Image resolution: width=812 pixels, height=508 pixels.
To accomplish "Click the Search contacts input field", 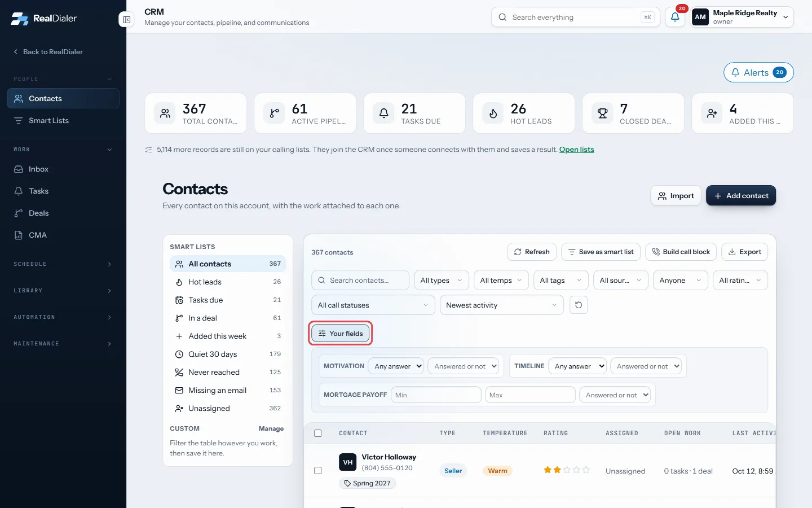I will 360,281.
